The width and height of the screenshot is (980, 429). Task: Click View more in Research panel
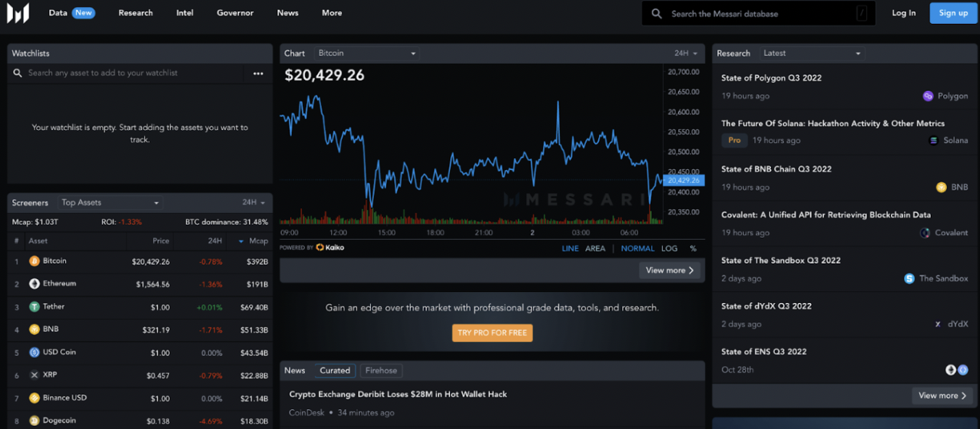[944, 396]
